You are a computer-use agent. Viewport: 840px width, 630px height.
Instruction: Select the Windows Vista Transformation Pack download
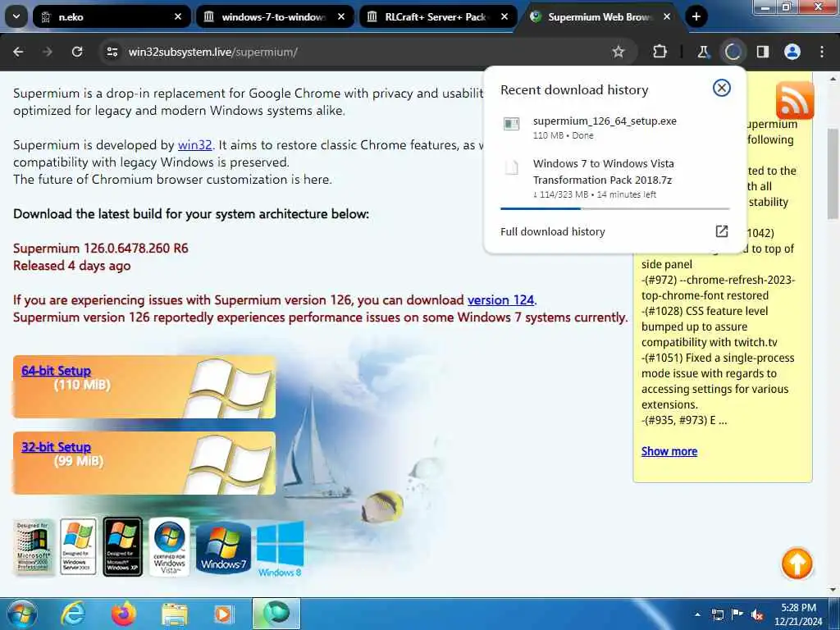[x=615, y=179]
